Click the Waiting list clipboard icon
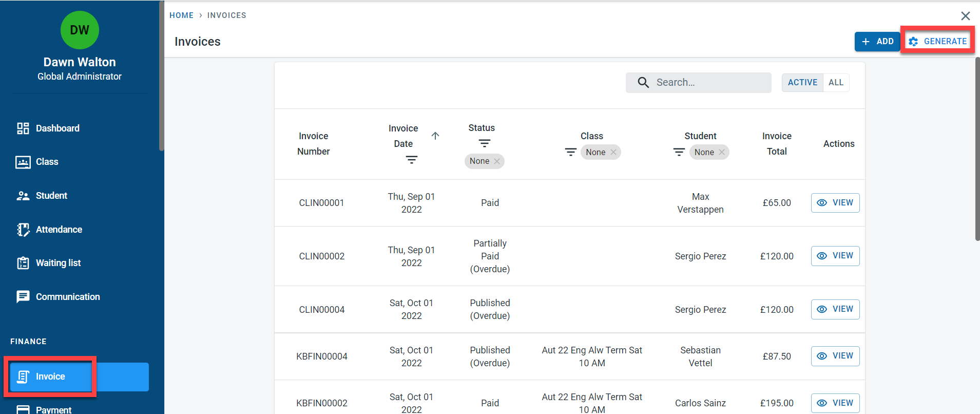 [23, 263]
